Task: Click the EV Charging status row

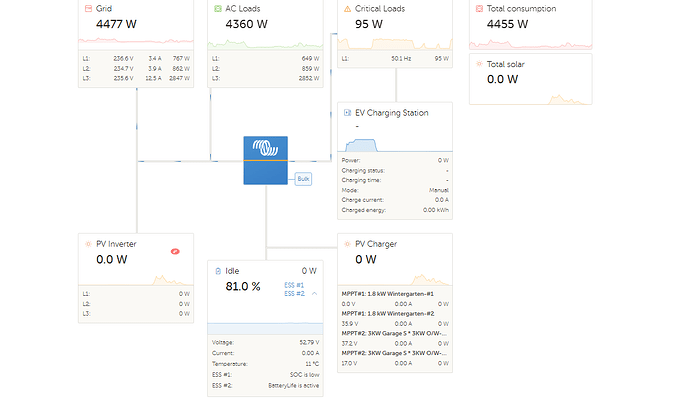Action: (x=395, y=170)
